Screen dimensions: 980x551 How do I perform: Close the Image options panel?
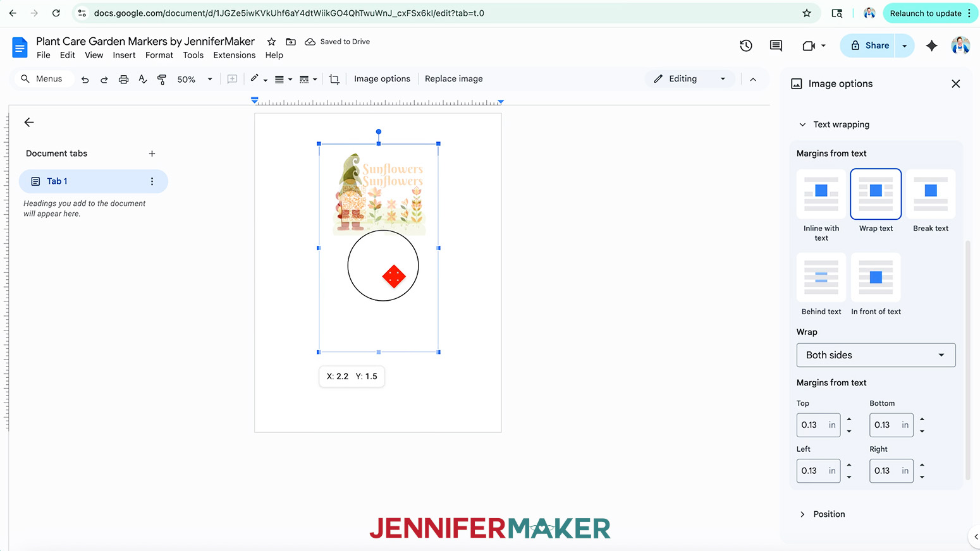click(x=956, y=83)
